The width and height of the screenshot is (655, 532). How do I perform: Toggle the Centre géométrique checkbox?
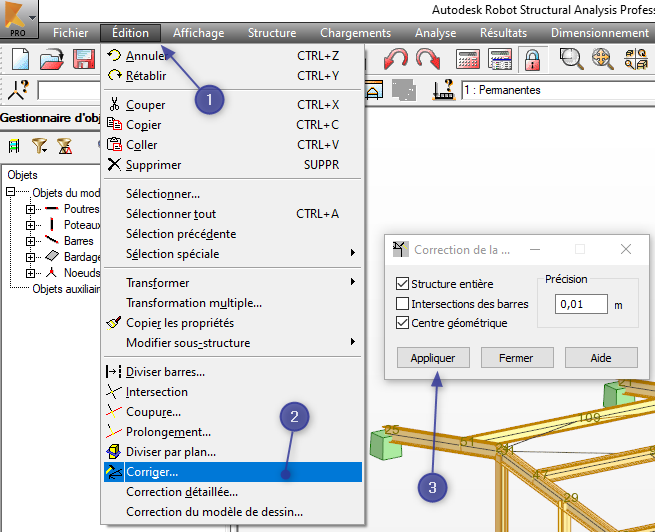point(403,323)
